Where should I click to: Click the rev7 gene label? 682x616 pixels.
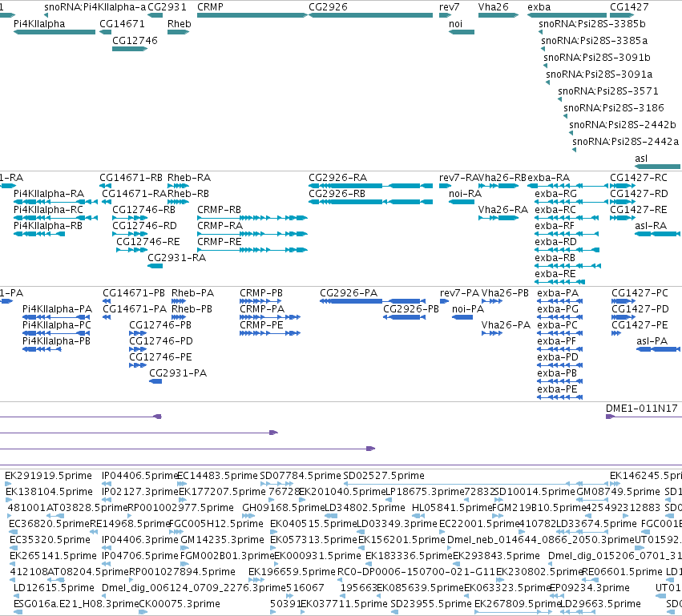pyautogui.click(x=450, y=7)
